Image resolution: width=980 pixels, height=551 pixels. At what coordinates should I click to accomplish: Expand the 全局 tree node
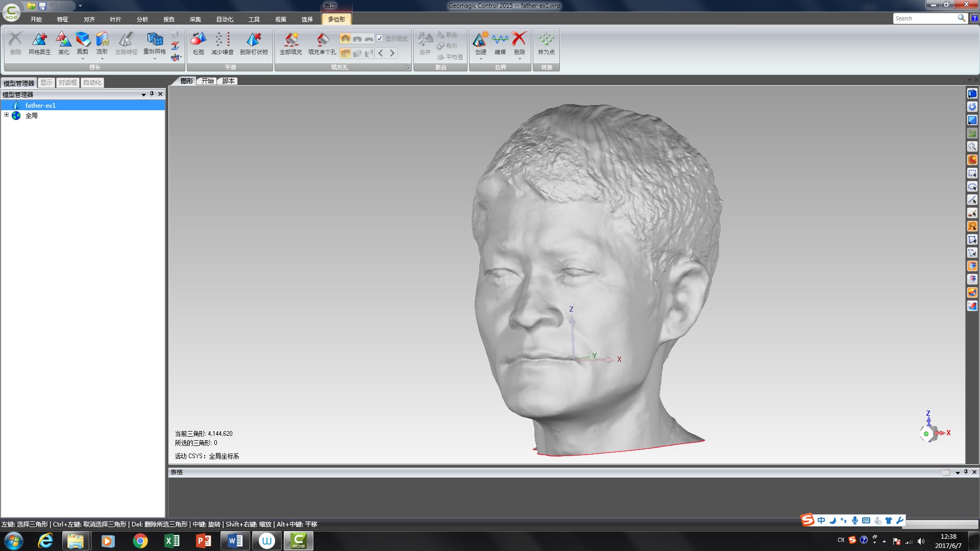click(7, 115)
